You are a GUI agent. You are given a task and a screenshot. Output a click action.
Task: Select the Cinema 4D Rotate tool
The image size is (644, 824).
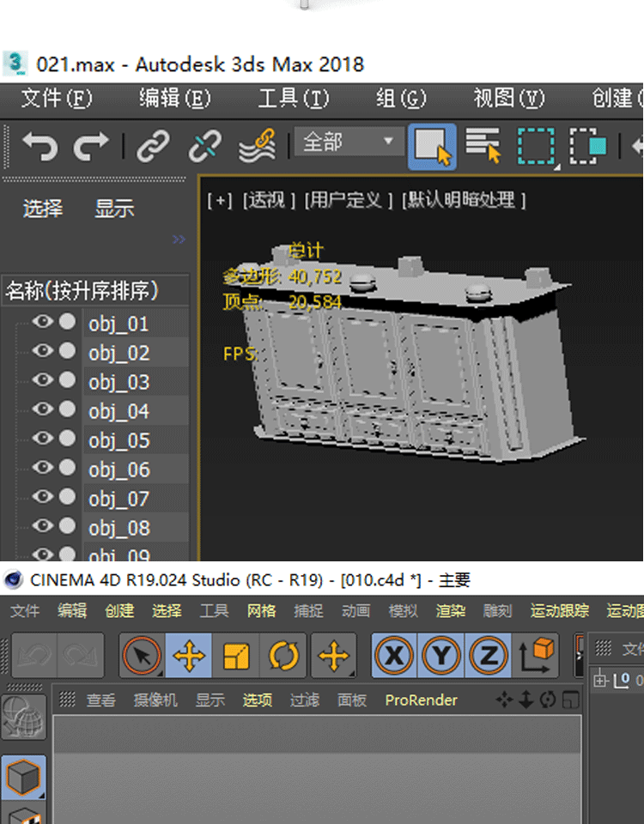[283, 657]
